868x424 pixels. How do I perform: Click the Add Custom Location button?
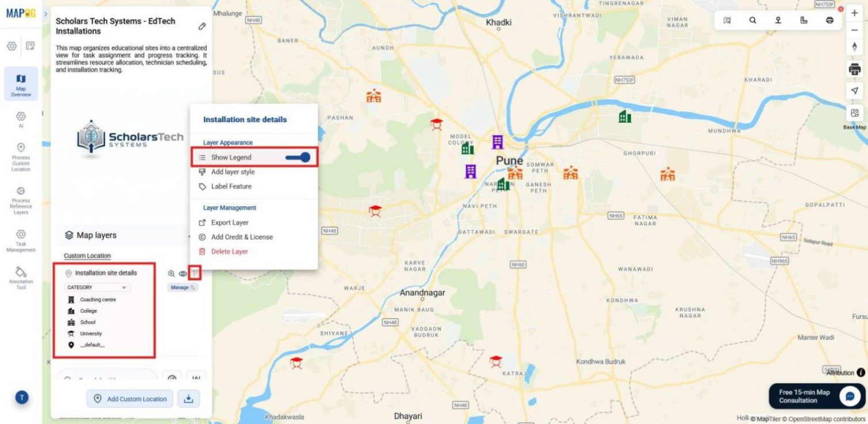tap(130, 399)
